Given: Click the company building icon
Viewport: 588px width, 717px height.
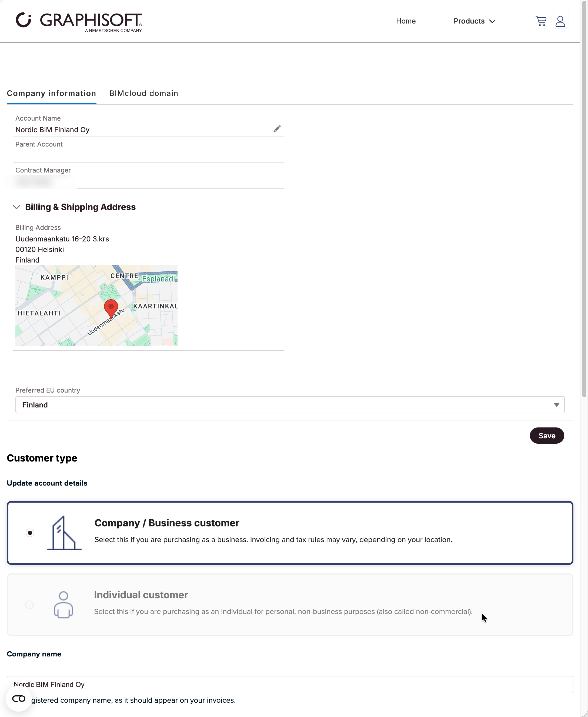Looking at the screenshot, I should (x=64, y=533).
